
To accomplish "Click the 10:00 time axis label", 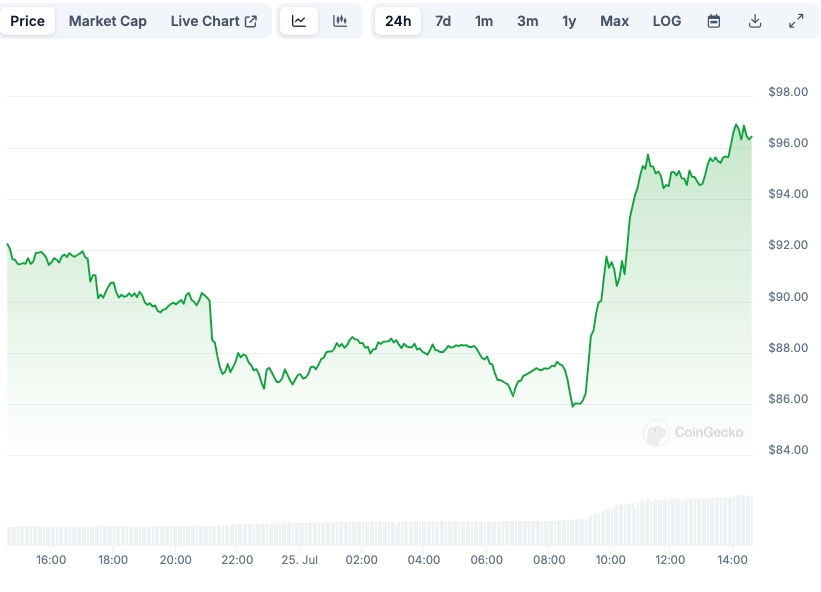I will (611, 560).
